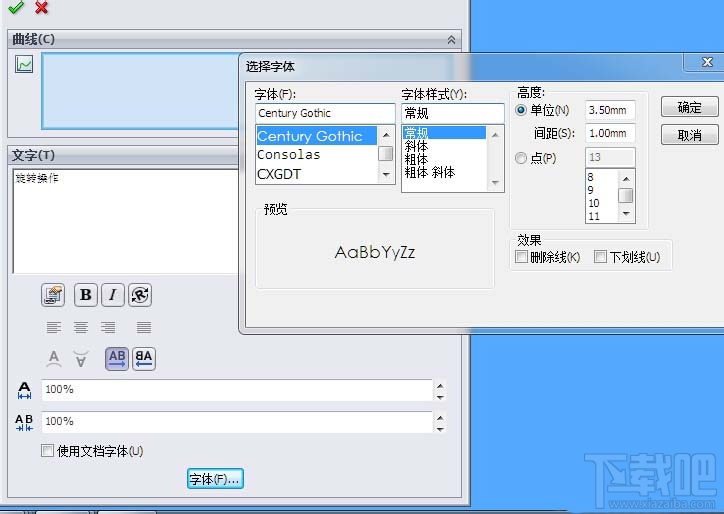The height and width of the screenshot is (514, 724).
Task: Confirm with the green checkmark icon
Action: (x=16, y=7)
